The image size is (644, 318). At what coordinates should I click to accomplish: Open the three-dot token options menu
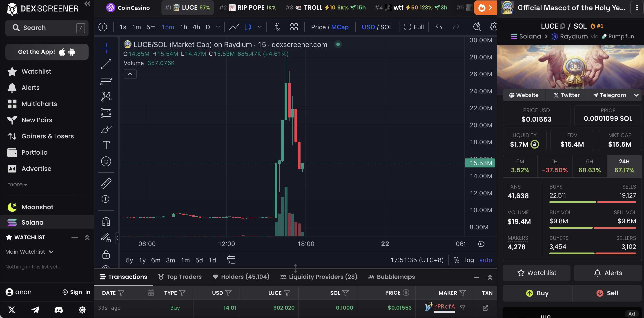[x=637, y=8]
